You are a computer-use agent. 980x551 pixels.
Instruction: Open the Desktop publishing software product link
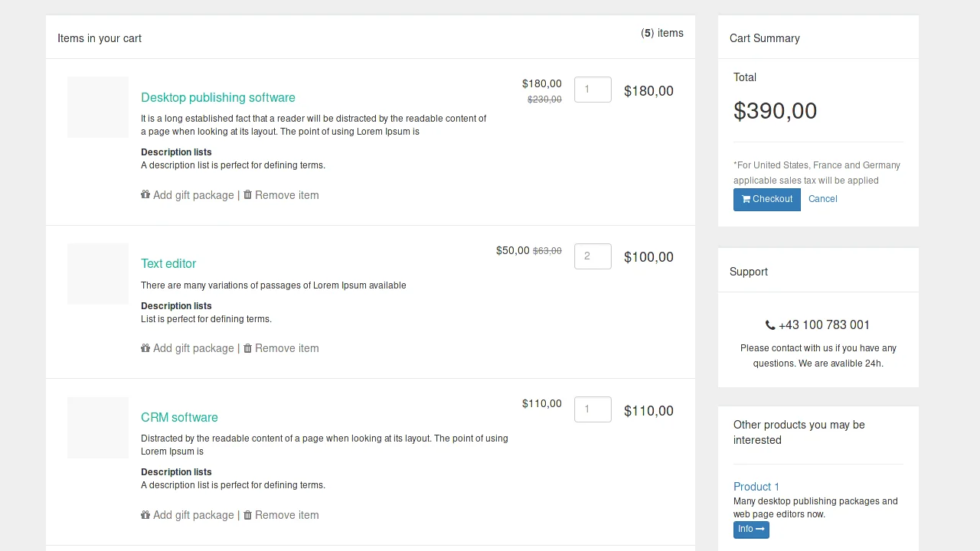pos(218,97)
